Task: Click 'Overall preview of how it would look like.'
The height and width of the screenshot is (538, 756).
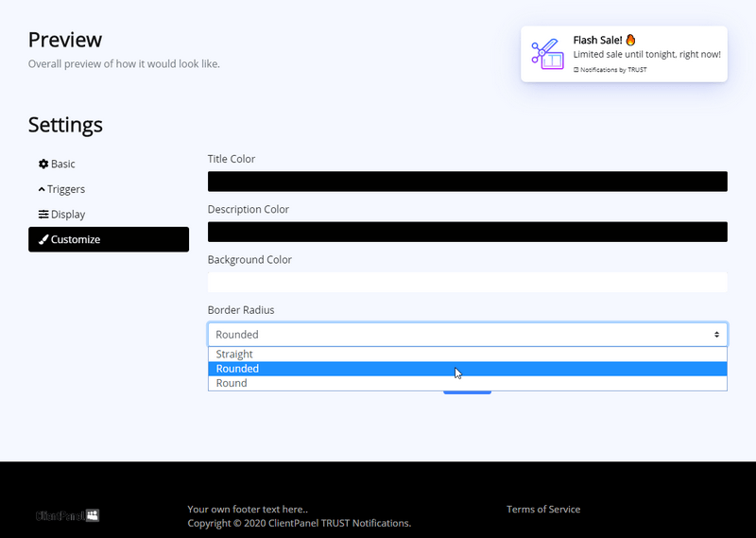Action: tap(124, 64)
